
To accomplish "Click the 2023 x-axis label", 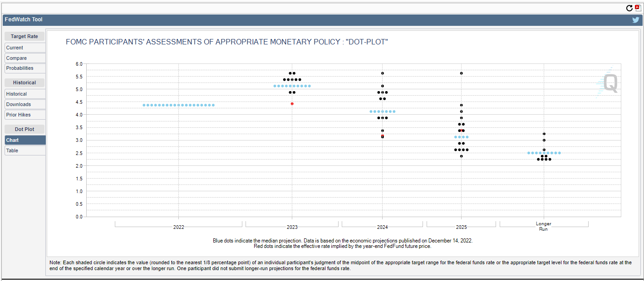I will pyautogui.click(x=292, y=227).
